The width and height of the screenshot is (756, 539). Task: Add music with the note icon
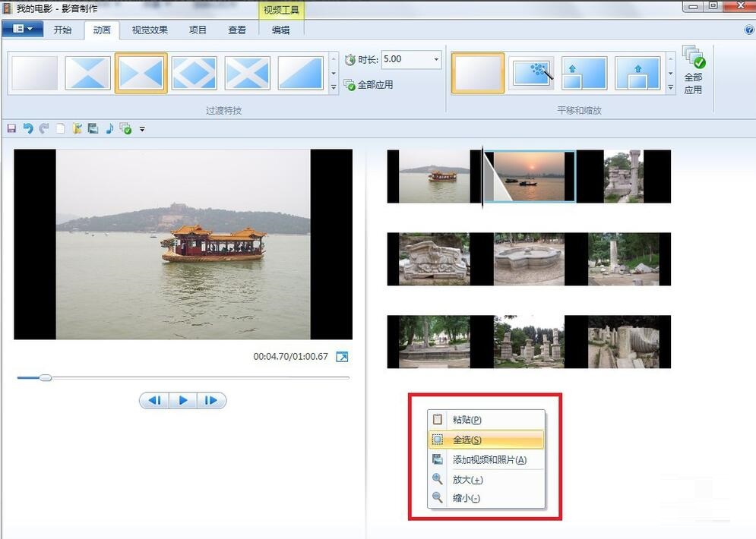(109, 128)
